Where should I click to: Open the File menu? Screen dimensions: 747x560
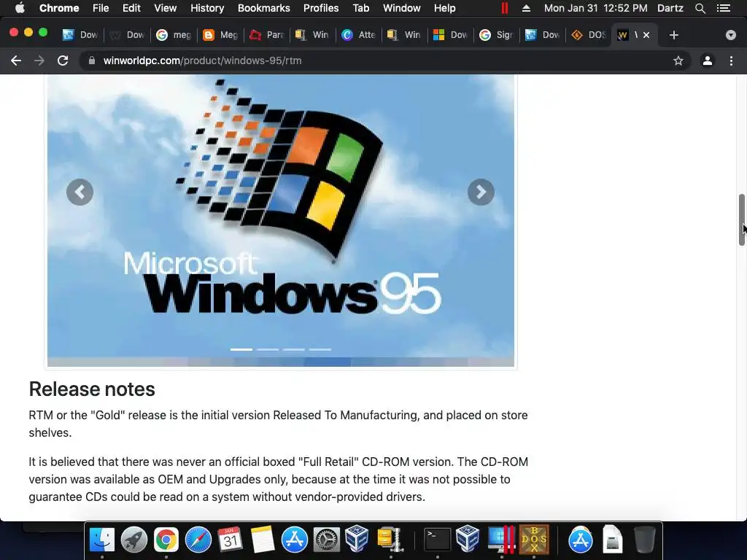[x=101, y=8]
